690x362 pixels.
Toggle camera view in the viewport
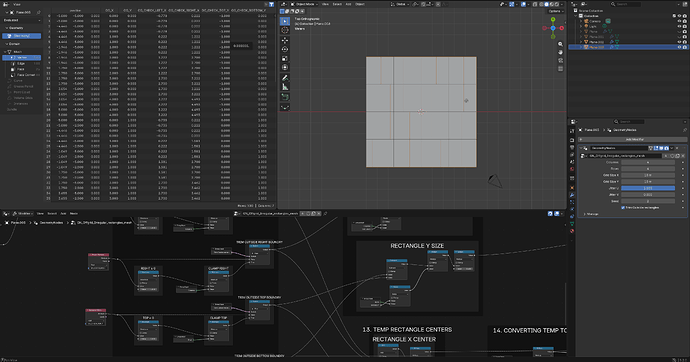click(560, 60)
